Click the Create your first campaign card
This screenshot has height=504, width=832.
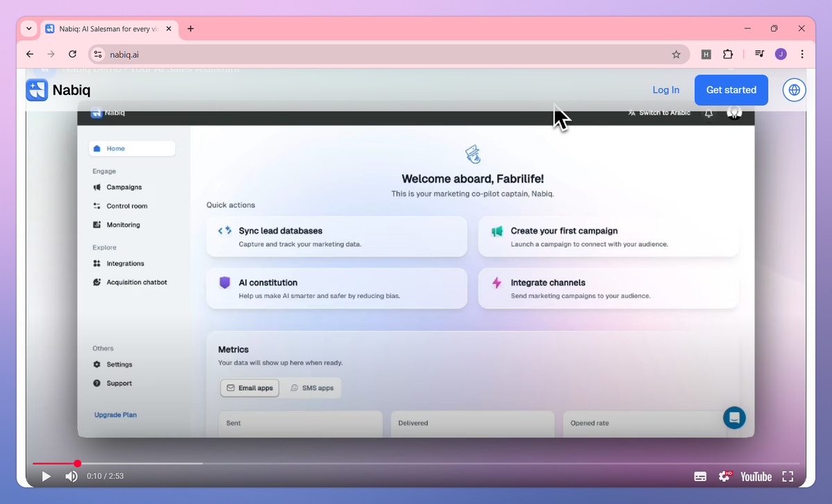(608, 236)
